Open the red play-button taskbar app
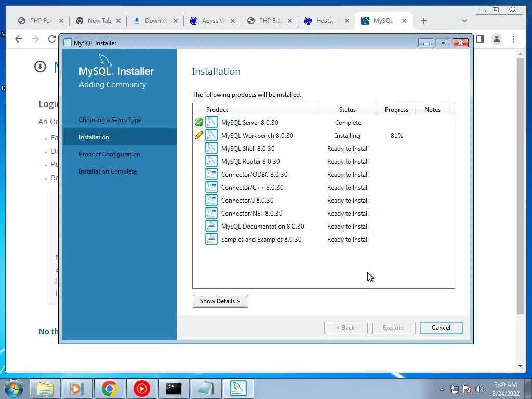 tap(141, 389)
